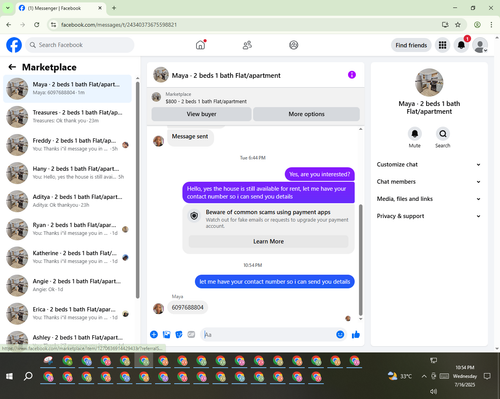Open the Chrome three-dot menu
500x399 pixels.
(491, 25)
